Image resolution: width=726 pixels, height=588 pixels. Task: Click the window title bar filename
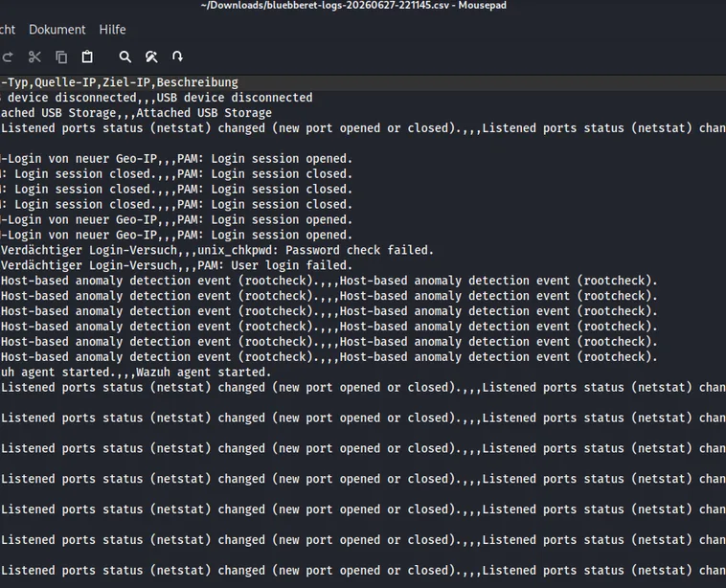(x=353, y=6)
